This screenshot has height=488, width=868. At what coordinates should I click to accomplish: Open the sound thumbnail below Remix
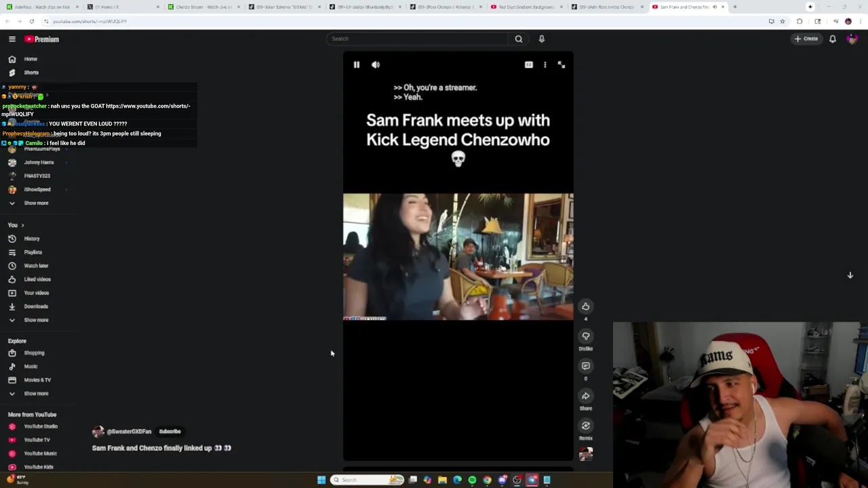(586, 454)
